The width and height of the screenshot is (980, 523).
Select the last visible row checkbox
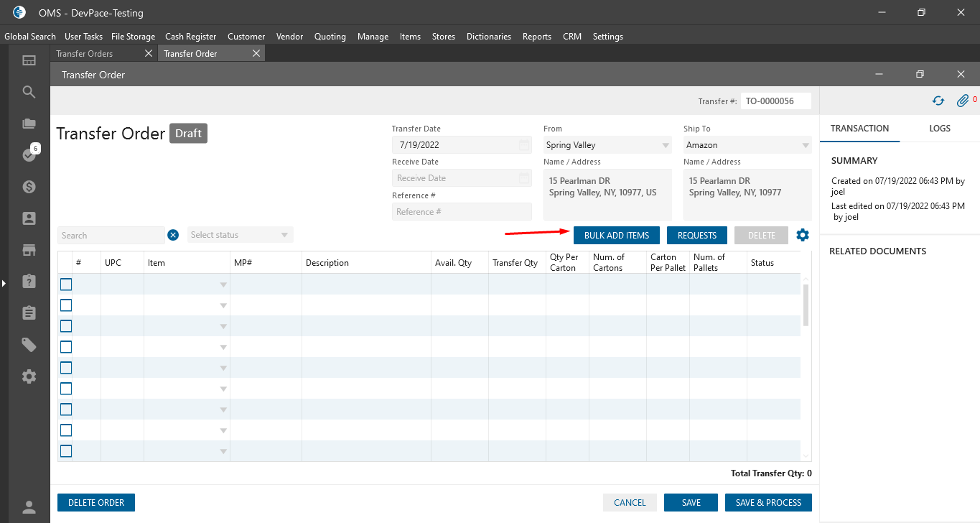coord(66,451)
